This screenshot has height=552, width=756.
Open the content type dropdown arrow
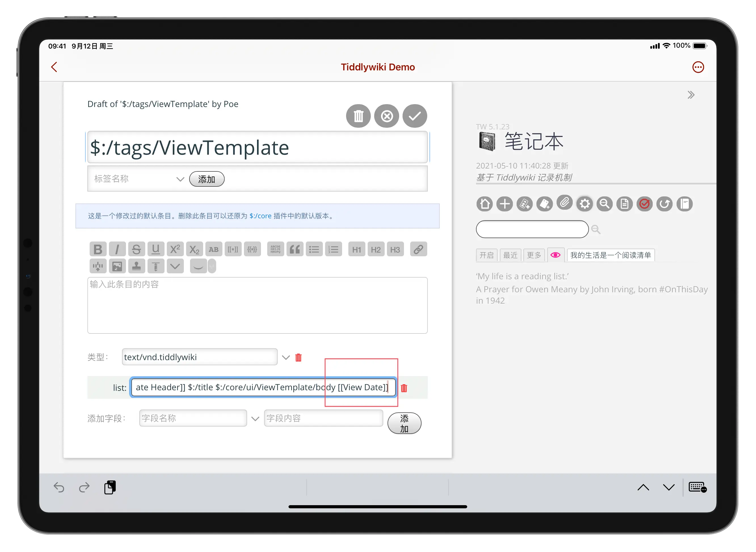286,358
